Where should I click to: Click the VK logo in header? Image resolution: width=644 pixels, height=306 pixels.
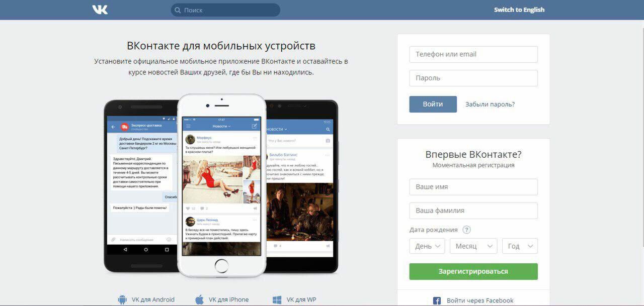pyautogui.click(x=100, y=10)
